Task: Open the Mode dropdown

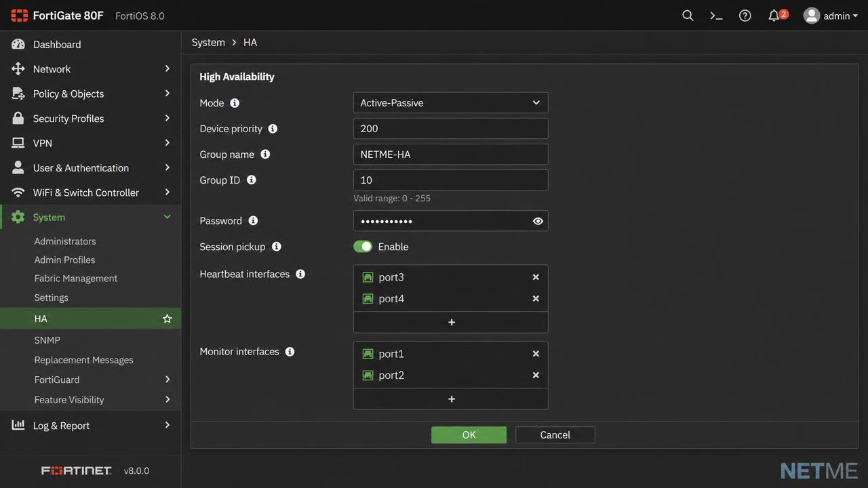Action: pos(450,103)
